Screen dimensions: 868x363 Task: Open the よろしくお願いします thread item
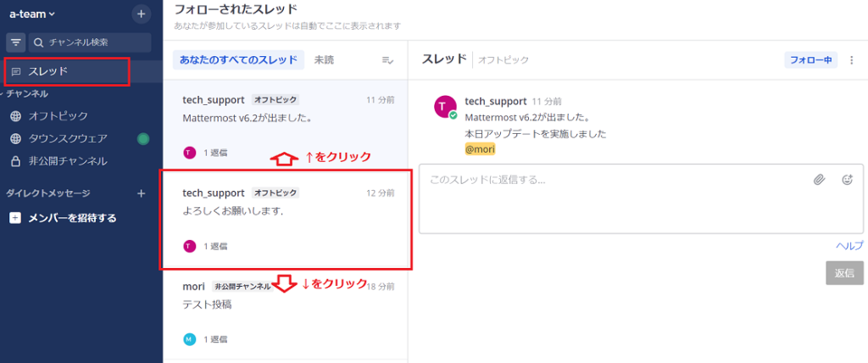(x=286, y=220)
